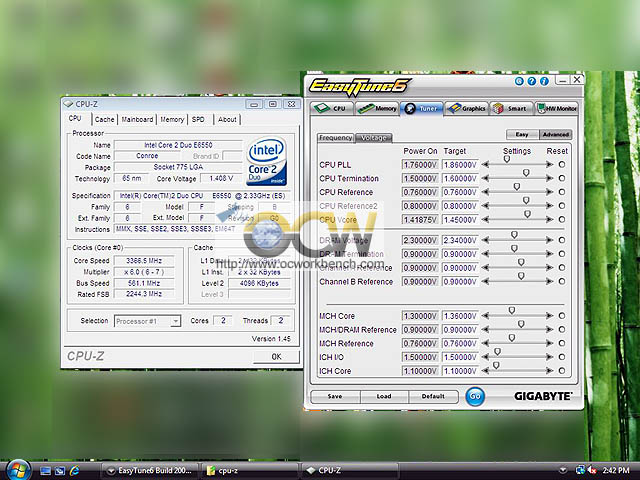Apply settings with the blue Go button
This screenshot has height=480, width=640.
(475, 396)
